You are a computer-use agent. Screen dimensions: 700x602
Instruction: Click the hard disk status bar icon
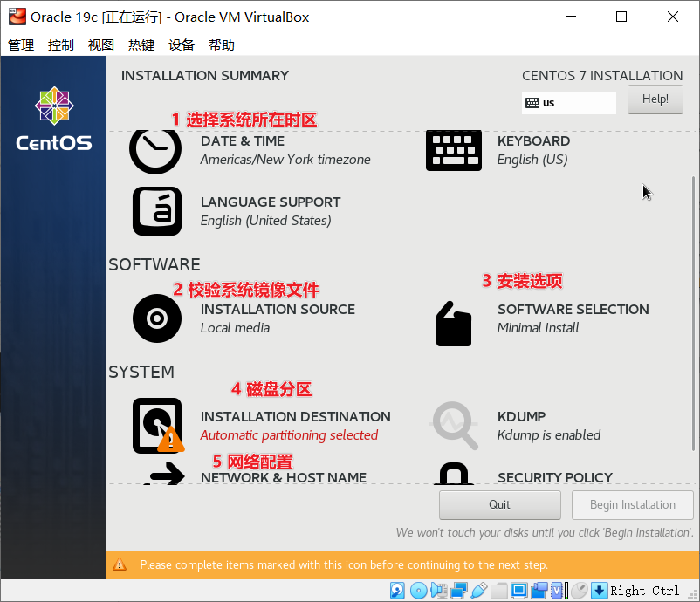(x=397, y=591)
